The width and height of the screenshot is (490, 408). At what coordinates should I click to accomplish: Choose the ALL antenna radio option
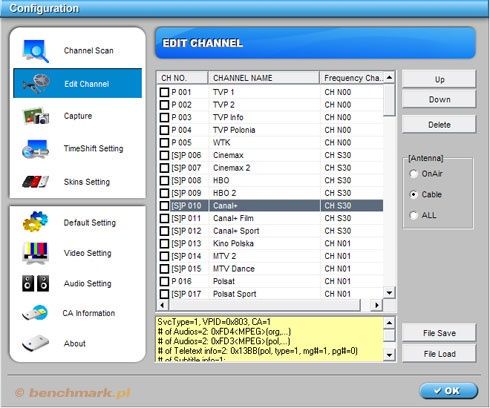[414, 215]
